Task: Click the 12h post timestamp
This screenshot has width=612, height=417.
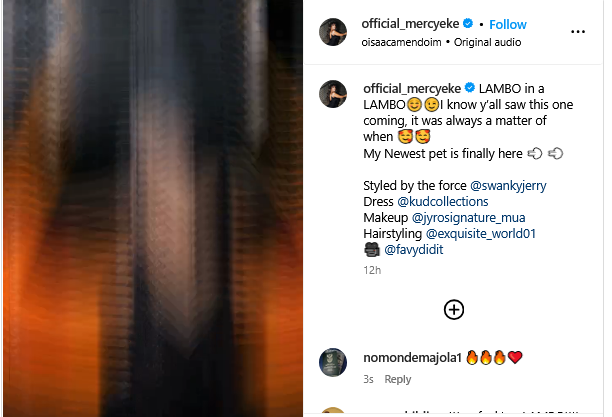Action: 371,270
